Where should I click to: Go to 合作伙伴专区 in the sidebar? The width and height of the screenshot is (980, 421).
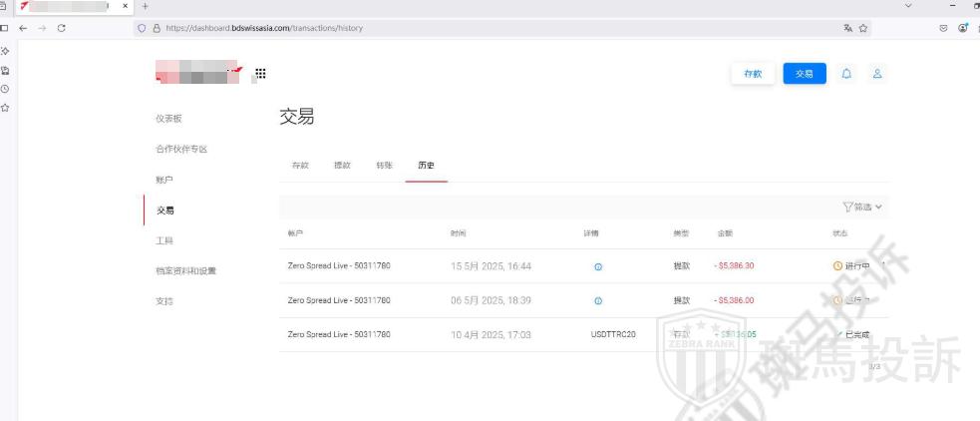[181, 150]
